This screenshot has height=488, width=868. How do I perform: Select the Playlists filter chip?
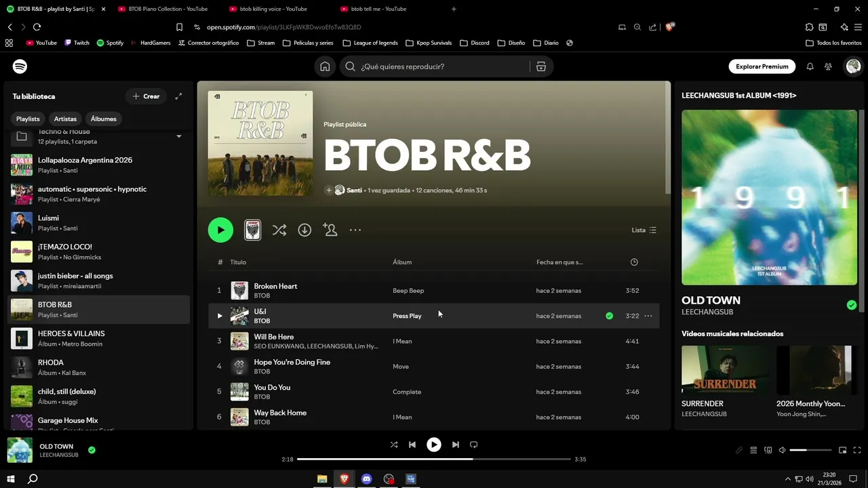pyautogui.click(x=28, y=119)
